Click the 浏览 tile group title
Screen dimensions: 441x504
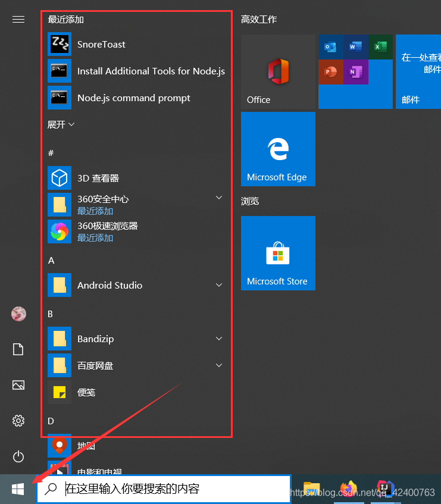250,201
